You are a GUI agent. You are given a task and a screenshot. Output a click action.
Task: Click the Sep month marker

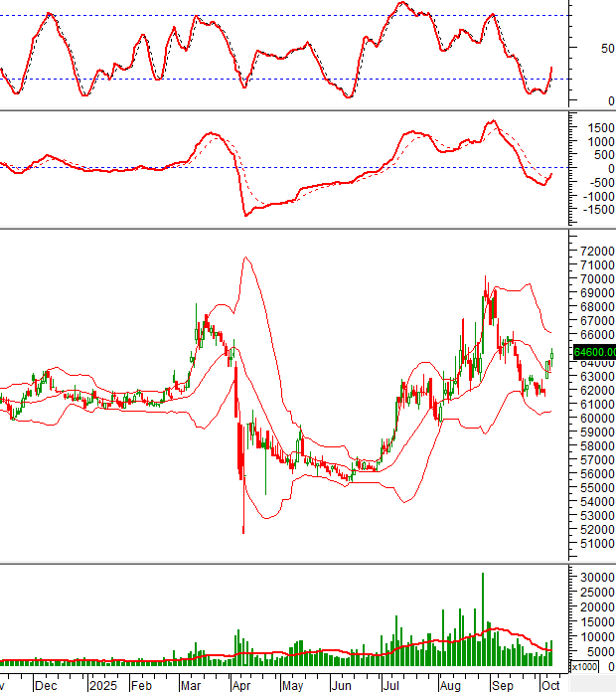pos(504,685)
